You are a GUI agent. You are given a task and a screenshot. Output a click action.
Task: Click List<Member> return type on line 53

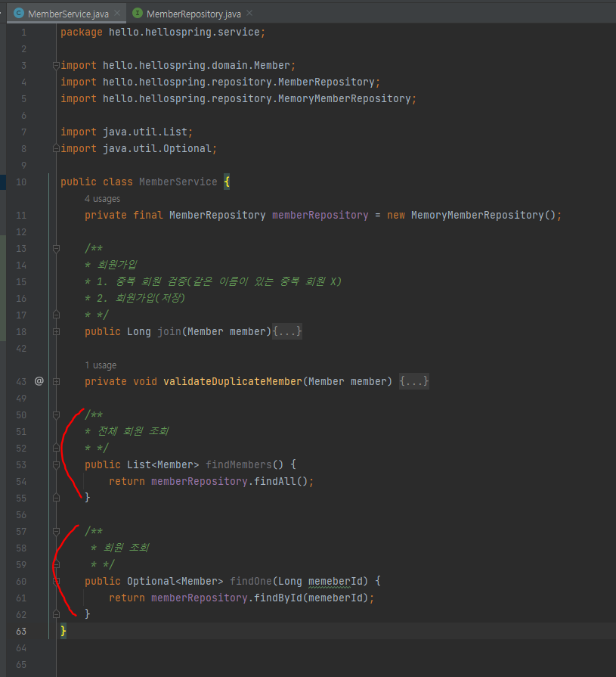tap(163, 464)
